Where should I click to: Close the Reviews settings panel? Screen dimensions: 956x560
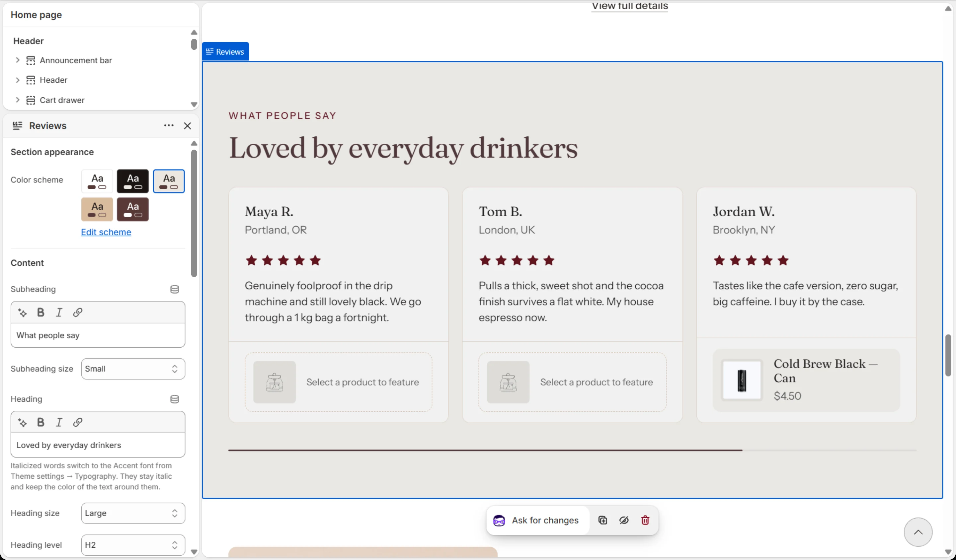click(x=188, y=125)
